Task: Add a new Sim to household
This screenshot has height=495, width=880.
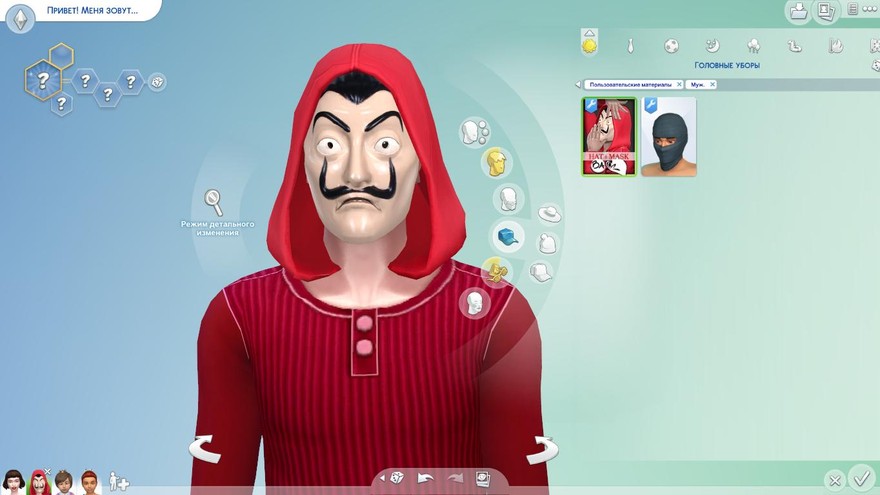Action: coord(119,481)
